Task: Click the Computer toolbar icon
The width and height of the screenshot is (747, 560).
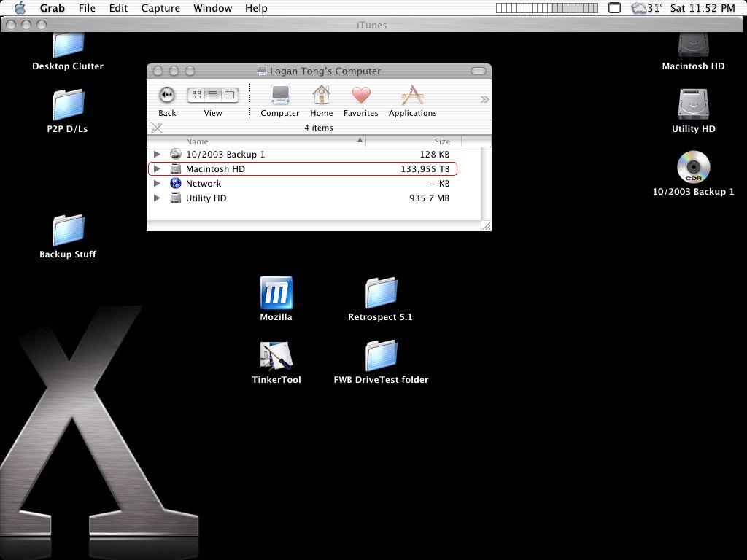Action: [280, 96]
